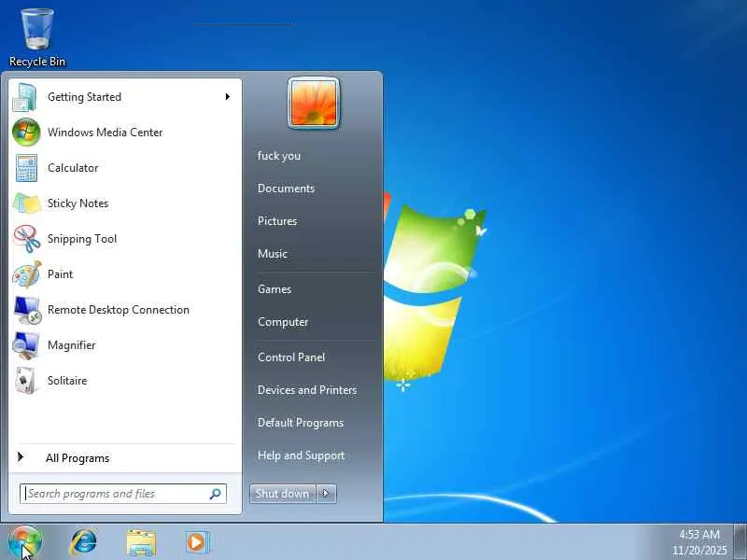The height and width of the screenshot is (560, 747).
Task: Click the search magnifying glass icon
Action: [x=216, y=494]
